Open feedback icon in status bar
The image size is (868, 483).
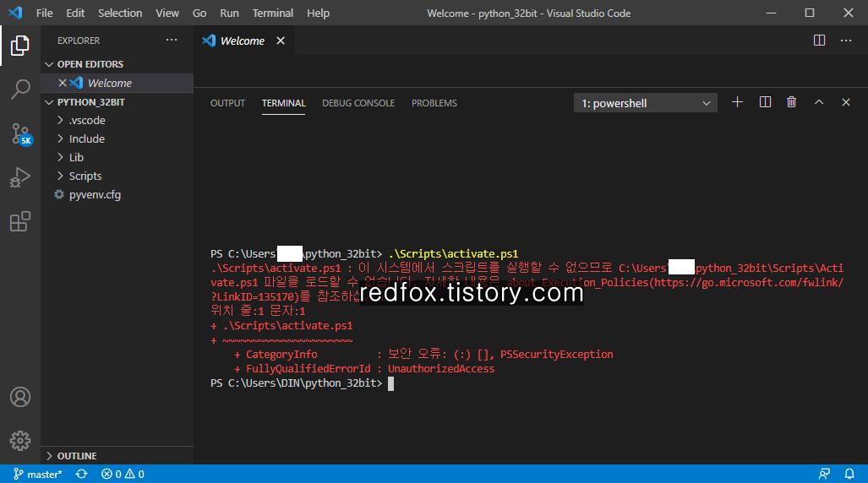pyautogui.click(x=824, y=475)
